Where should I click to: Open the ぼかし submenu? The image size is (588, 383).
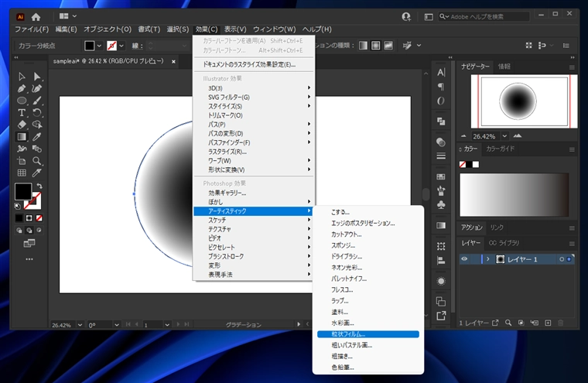tap(254, 202)
